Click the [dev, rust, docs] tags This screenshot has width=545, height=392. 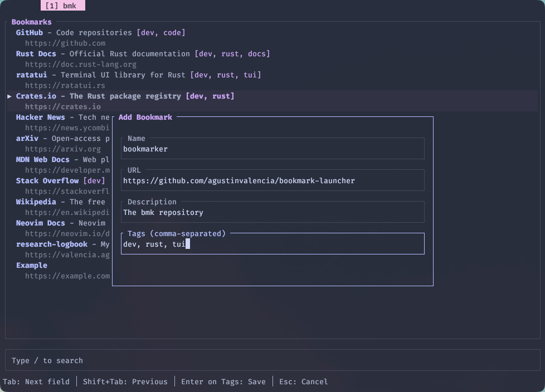click(232, 54)
